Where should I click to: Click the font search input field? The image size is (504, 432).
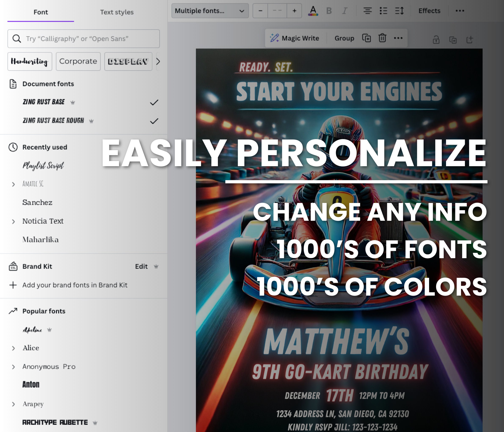83,39
